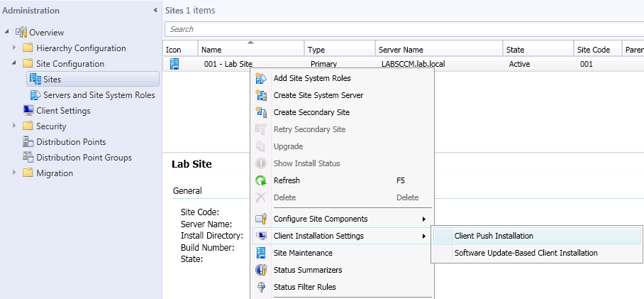644x299 pixels.
Task: Click the Distribution Points icon
Action: point(28,142)
